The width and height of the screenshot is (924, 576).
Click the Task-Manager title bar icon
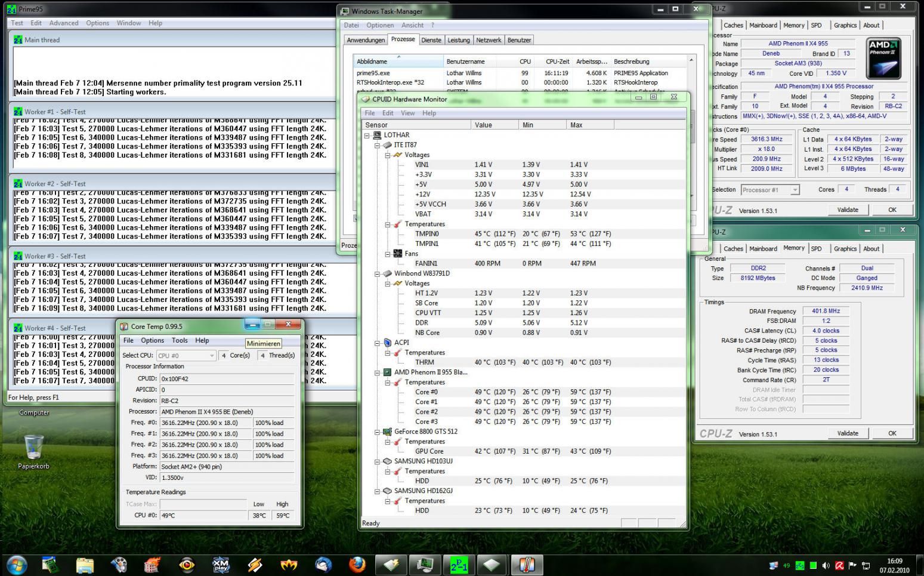344,11
